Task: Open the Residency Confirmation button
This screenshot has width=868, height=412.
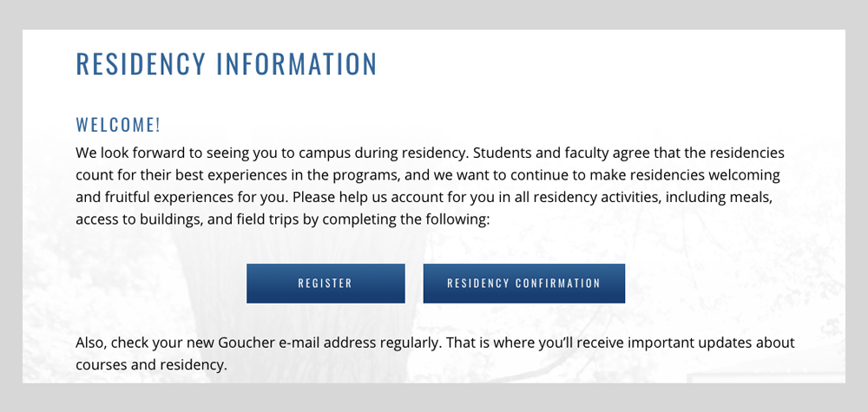Action: pos(523,283)
